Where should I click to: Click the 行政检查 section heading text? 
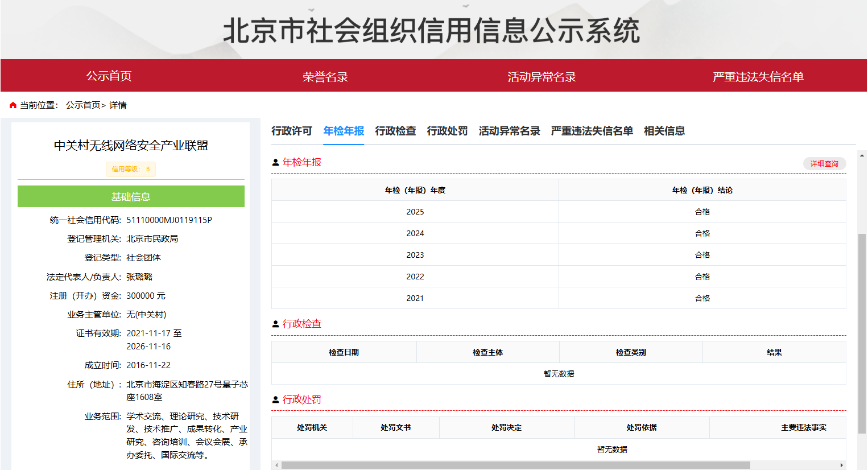pyautogui.click(x=302, y=324)
